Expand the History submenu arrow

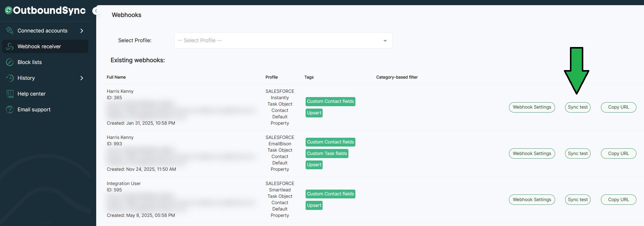pos(81,78)
